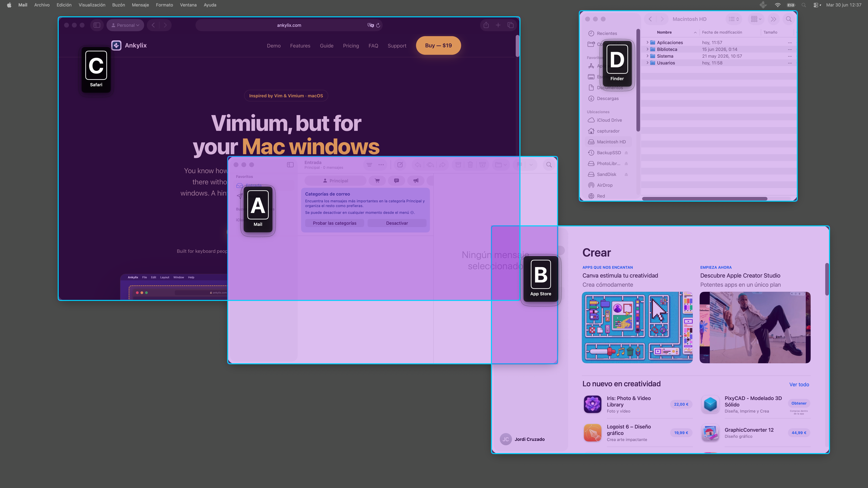Open Finder group-by dropdown
868x488 pixels.
tap(756, 19)
